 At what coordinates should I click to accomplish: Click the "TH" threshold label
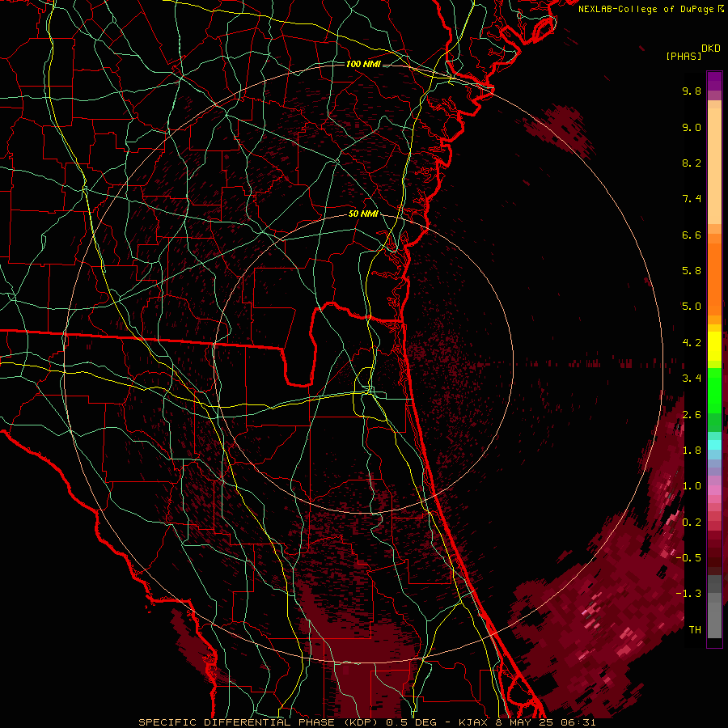695,630
